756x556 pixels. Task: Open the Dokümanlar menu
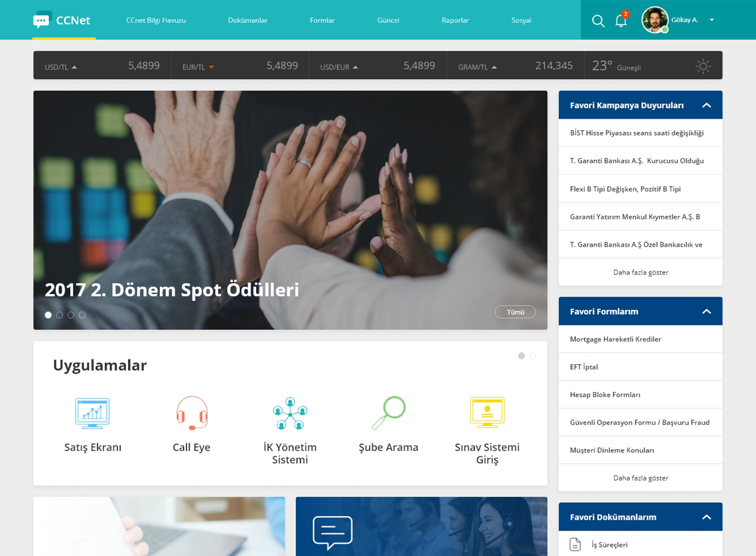coord(247,20)
